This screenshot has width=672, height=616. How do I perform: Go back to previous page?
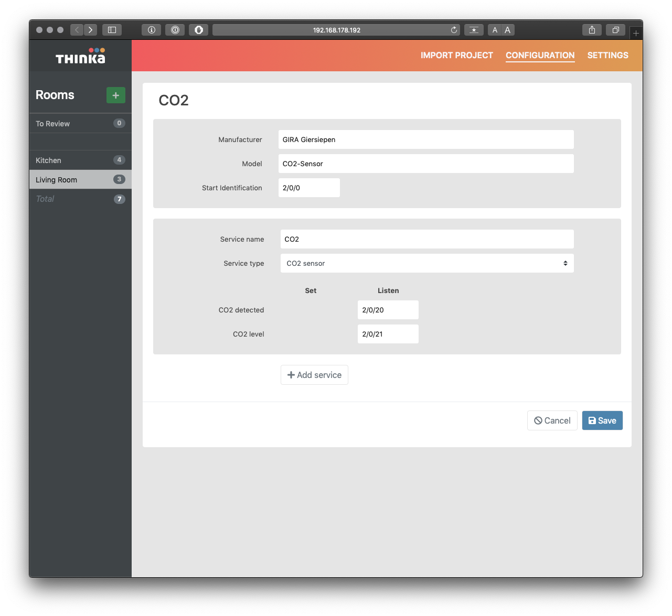(77, 30)
